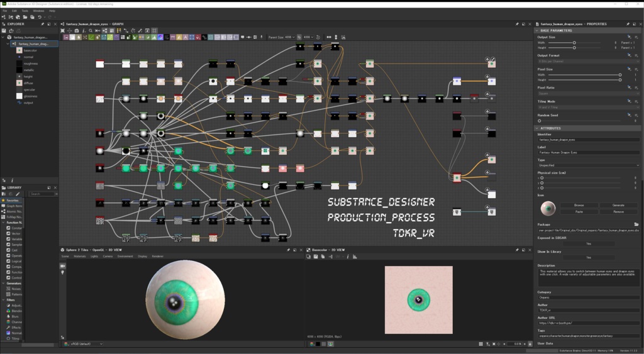Click the Undo arrow in the main toolbar
Image resolution: width=644 pixels, height=354 pixels.
point(40,17)
